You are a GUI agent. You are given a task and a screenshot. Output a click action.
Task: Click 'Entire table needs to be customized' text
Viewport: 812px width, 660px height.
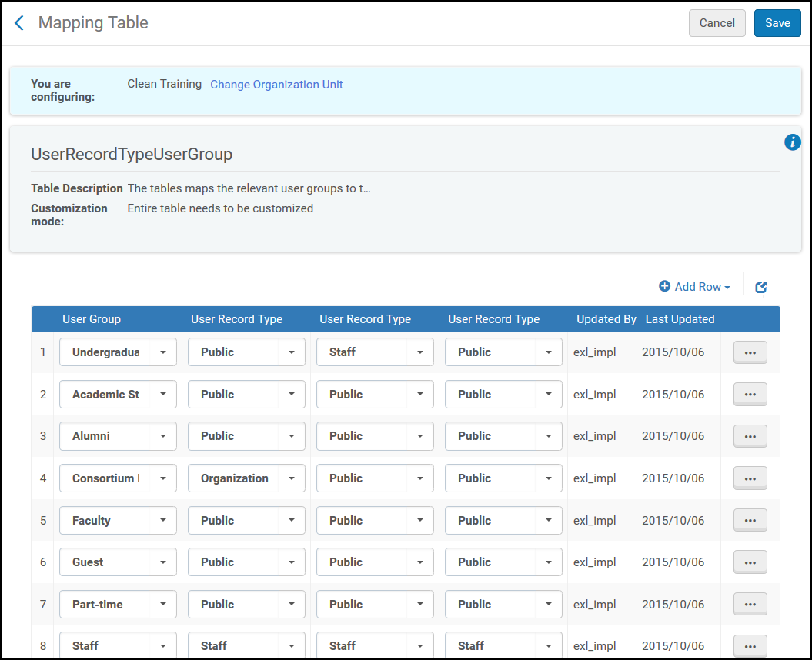tap(220, 208)
